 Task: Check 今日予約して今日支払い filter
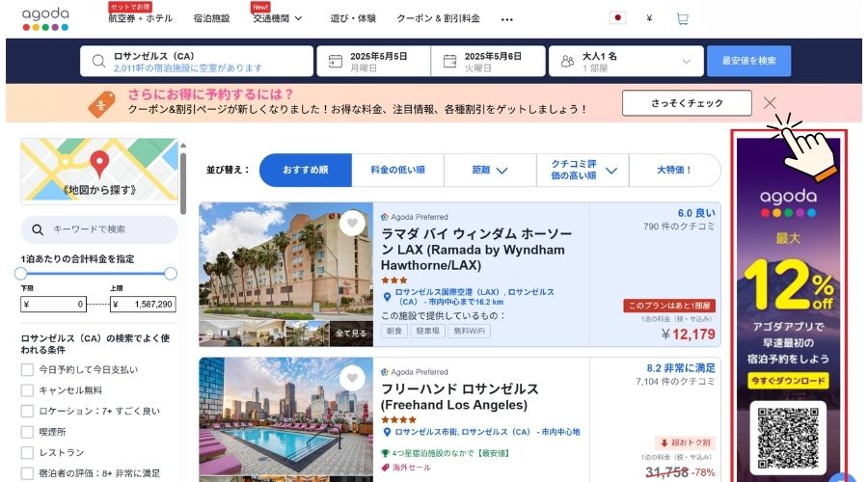click(27, 369)
